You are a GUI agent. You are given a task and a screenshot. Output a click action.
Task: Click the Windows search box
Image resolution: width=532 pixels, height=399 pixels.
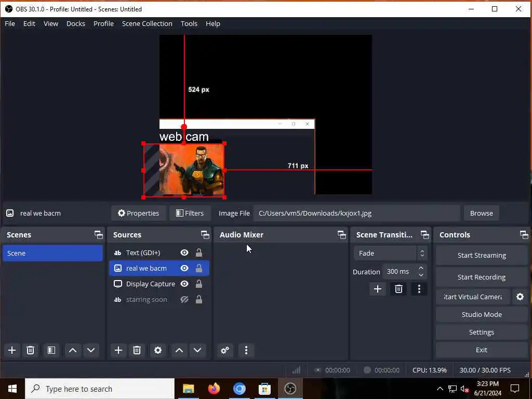[x=100, y=389]
